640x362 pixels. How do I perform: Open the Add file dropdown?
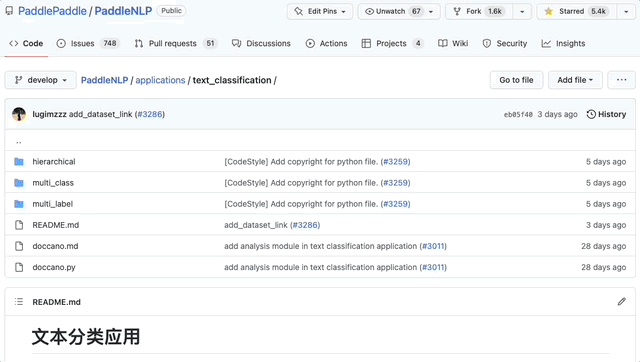(x=575, y=80)
